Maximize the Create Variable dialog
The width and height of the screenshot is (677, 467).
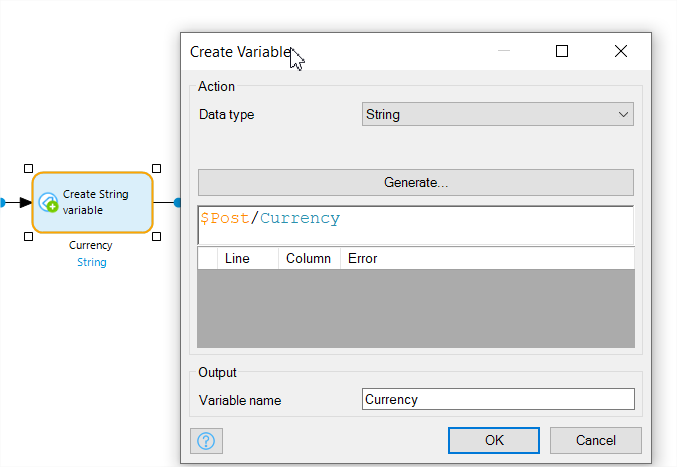[562, 51]
